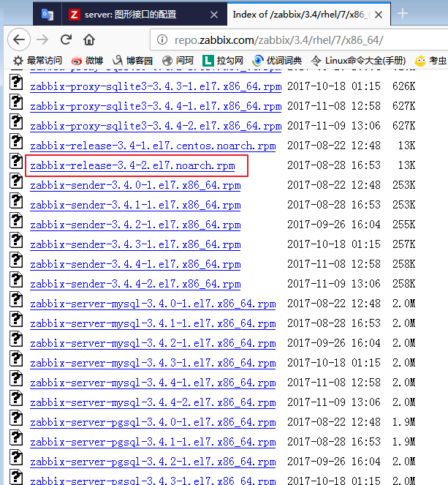
Task: Download zabbix-sender-3.4.1-1.el7.x86_64.rpm
Action: (x=135, y=205)
